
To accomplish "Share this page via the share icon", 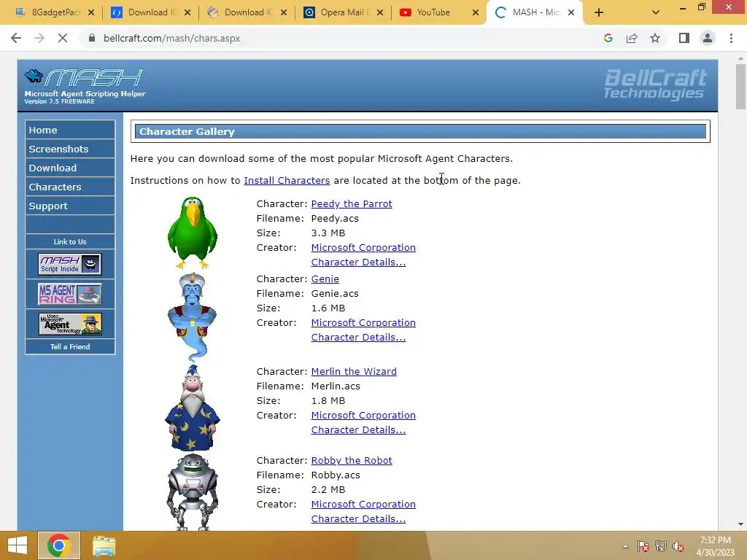I will click(x=632, y=38).
